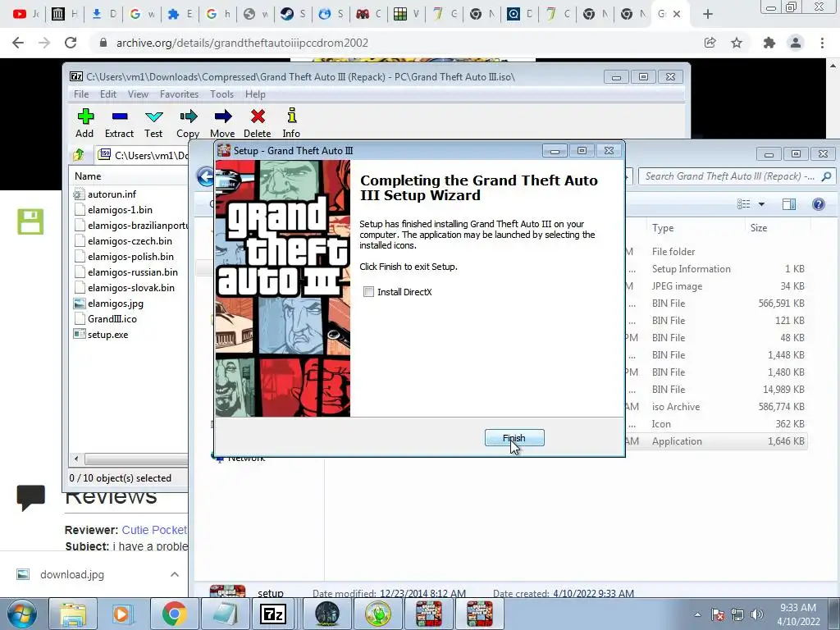Select elamigos-russian.bin file

[x=133, y=272]
